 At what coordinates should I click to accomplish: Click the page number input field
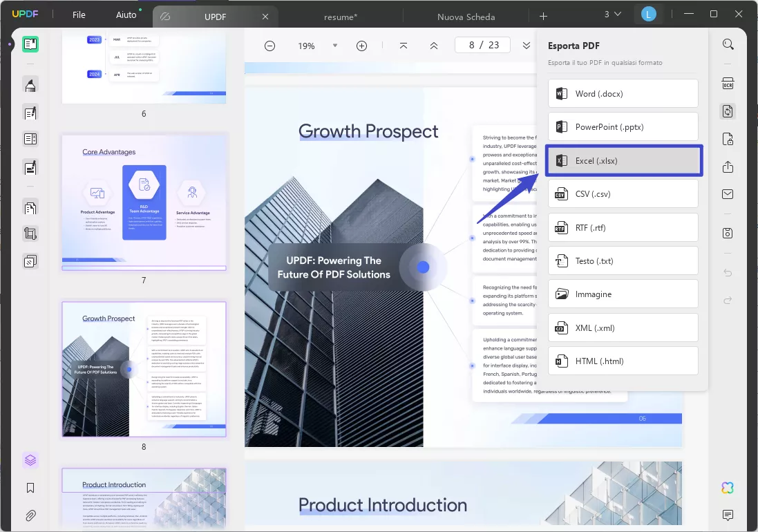(482, 46)
